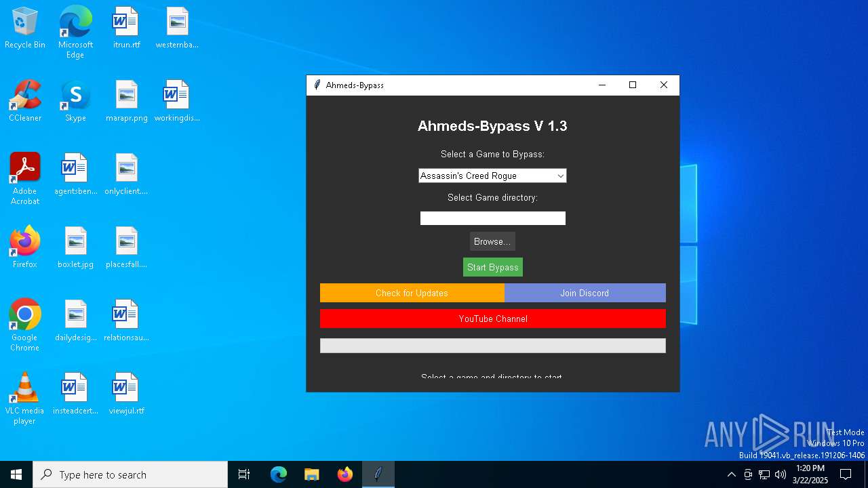Select the westernba... image file on desktop
The height and width of the screenshot is (488, 868).
[177, 28]
